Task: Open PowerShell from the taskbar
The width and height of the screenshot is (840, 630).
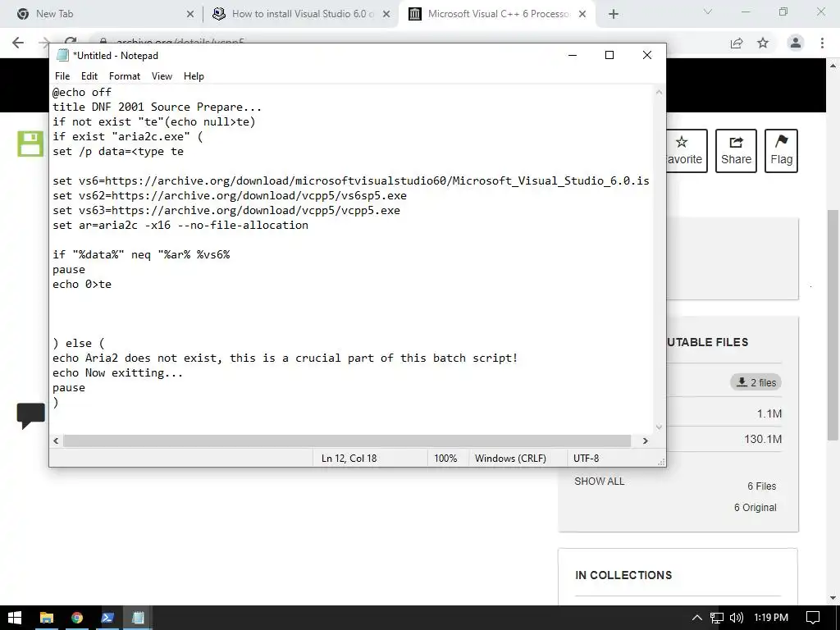Action: [x=107, y=618]
